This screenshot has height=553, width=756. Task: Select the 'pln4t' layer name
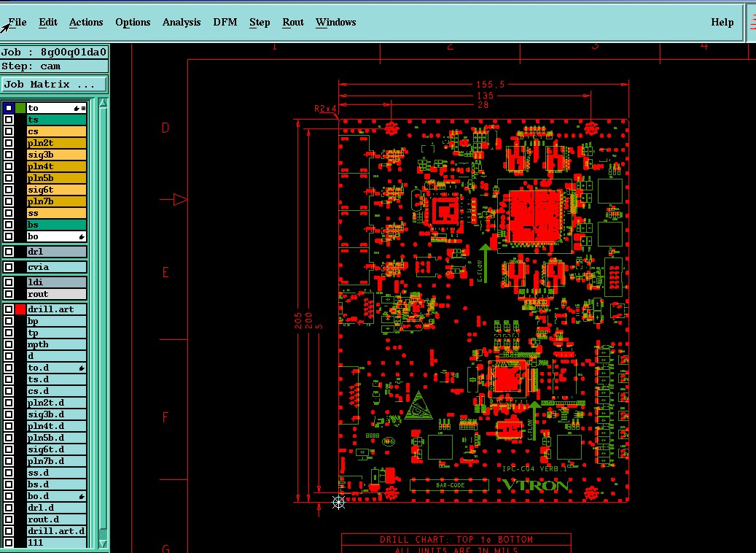56,166
